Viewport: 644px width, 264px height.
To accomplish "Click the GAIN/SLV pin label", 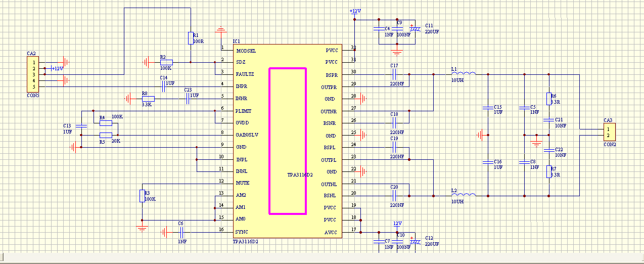I will click(x=247, y=135).
